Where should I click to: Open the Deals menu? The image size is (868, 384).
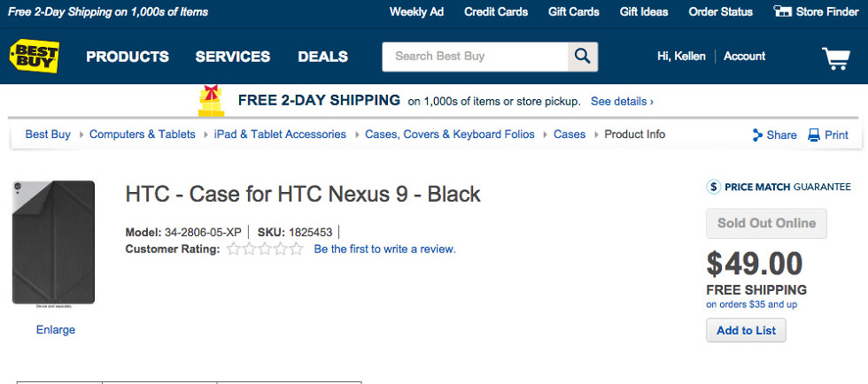323,57
